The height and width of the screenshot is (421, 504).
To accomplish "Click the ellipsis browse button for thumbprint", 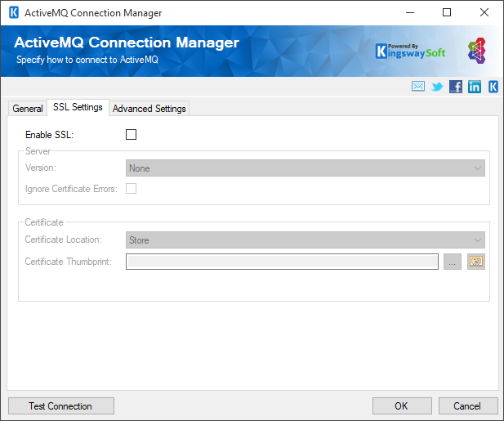I will click(453, 262).
